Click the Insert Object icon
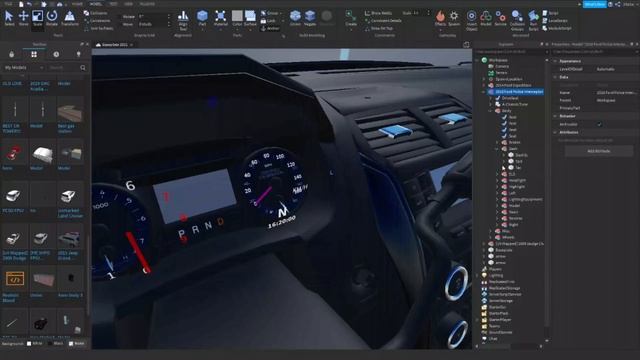This screenshot has height=360, width=640. [x=471, y=20]
